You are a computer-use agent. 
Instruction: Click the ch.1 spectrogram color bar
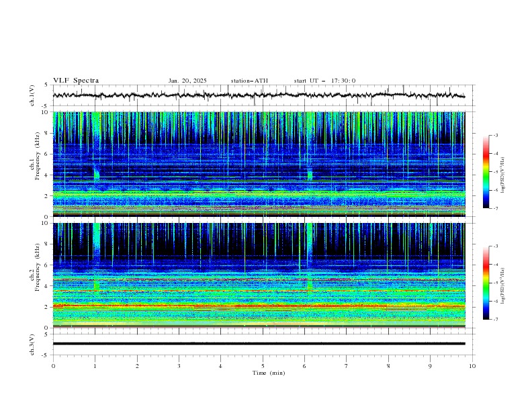[x=486, y=172]
